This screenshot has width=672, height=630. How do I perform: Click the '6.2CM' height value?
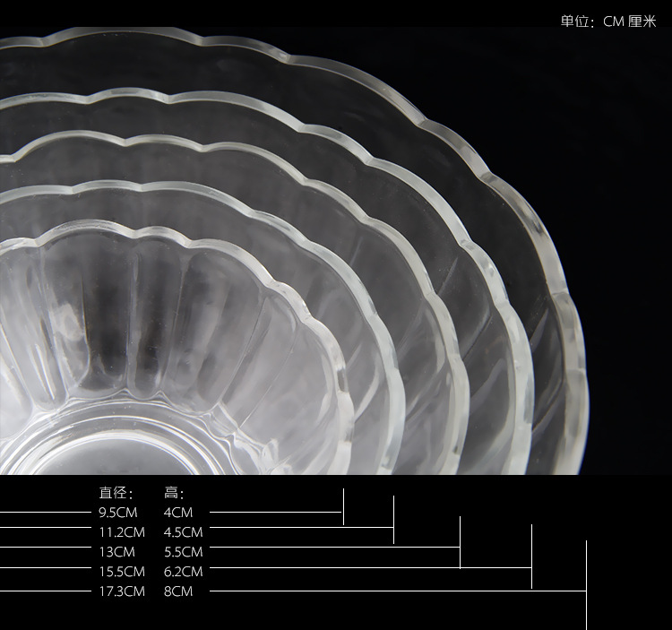pos(183,572)
